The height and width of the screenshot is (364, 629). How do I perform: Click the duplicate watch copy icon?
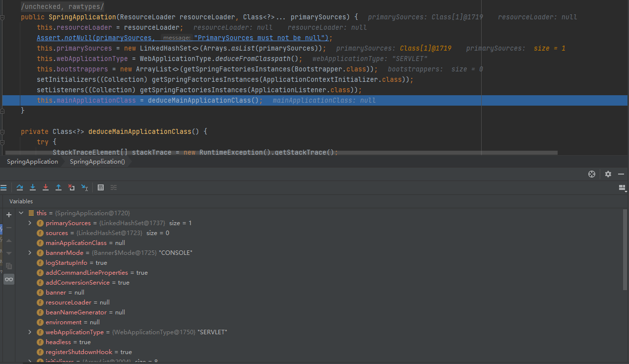[9, 266]
